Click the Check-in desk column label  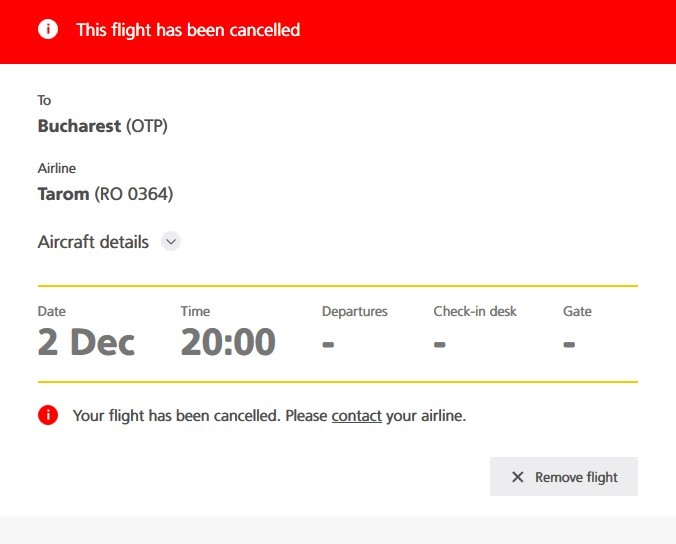click(475, 311)
